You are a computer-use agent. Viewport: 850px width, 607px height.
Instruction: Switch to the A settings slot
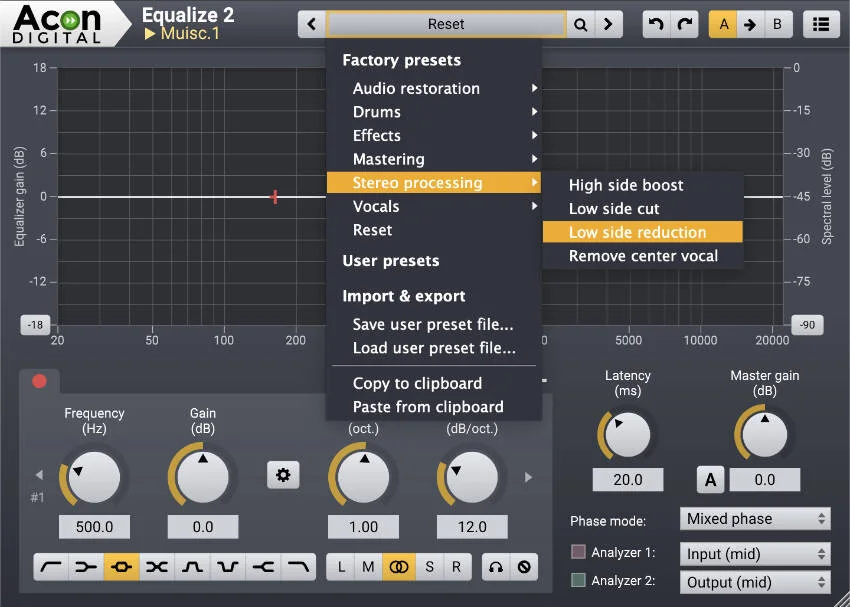(723, 24)
